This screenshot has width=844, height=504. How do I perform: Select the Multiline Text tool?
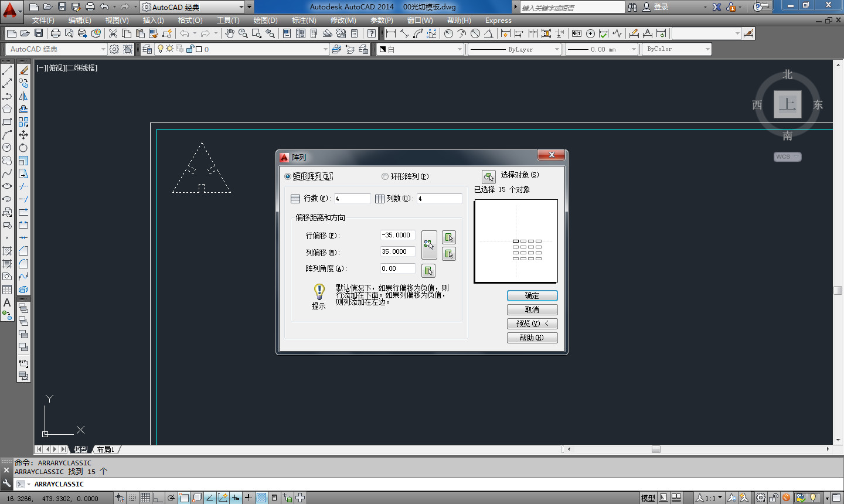7,302
